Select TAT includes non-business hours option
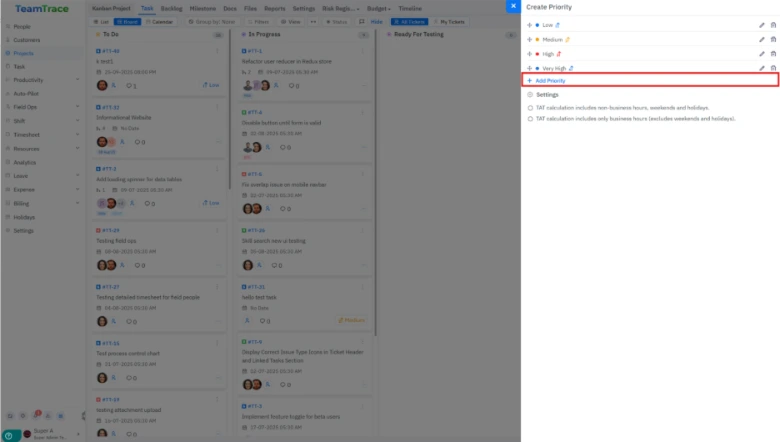The image size is (780, 442). point(530,108)
